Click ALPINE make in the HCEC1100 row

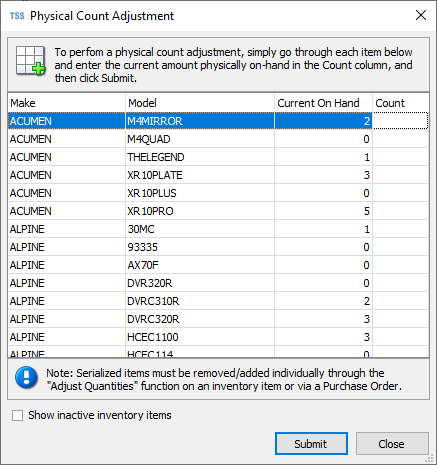point(67,337)
